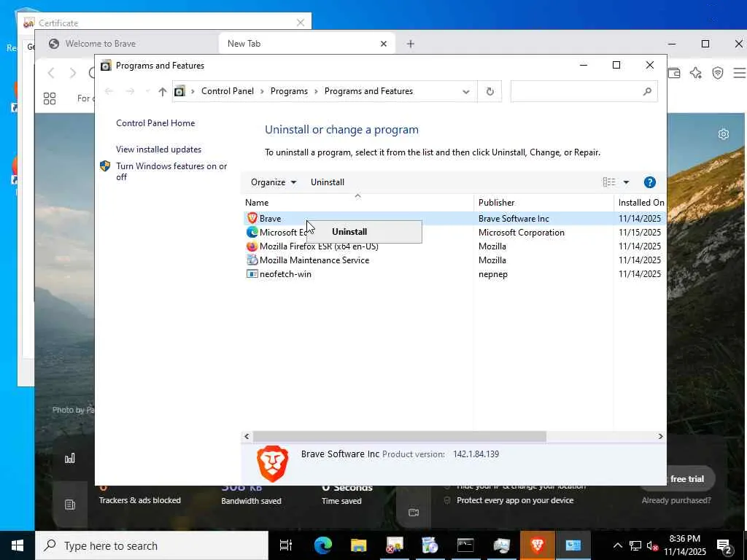Click the taskbar search box
This screenshot has width=747, height=560.
[152, 545]
